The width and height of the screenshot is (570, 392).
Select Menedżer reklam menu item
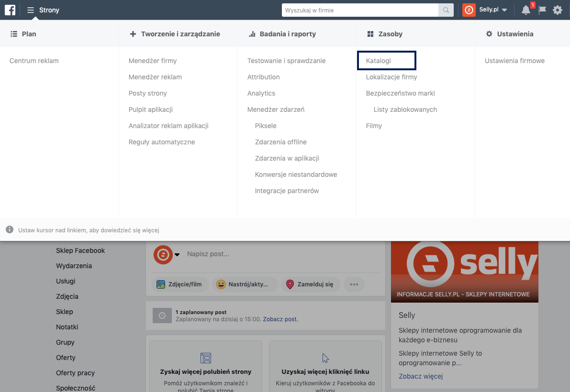click(155, 77)
